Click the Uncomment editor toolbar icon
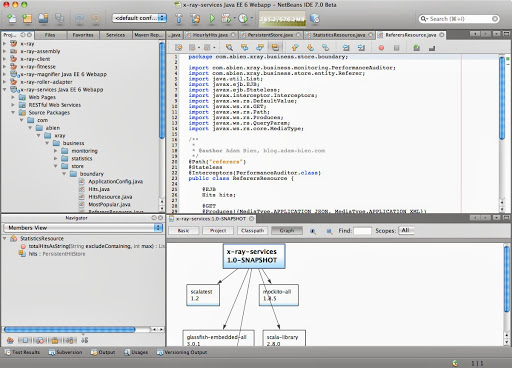This screenshot has width=512, height=368. (432, 48)
